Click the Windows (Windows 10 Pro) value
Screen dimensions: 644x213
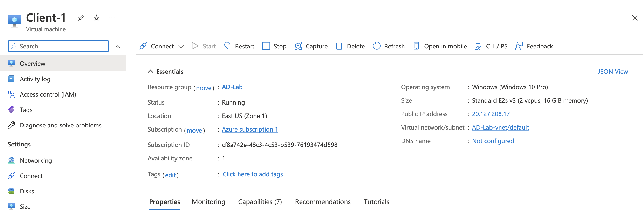(510, 87)
